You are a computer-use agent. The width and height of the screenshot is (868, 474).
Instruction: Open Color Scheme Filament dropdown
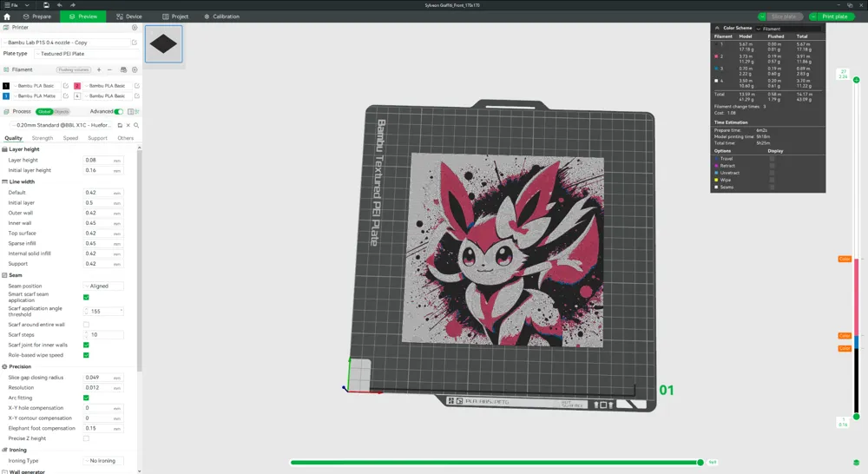coord(788,29)
